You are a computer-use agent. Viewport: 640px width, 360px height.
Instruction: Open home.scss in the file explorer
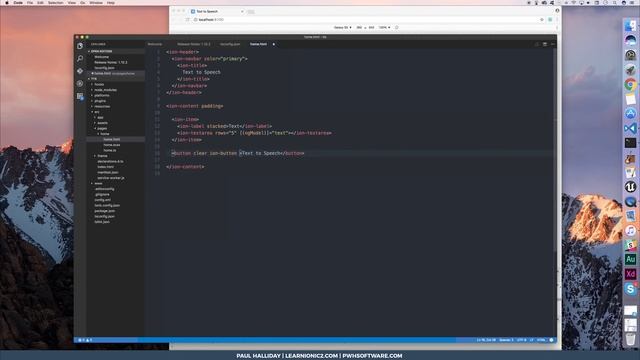[111, 145]
